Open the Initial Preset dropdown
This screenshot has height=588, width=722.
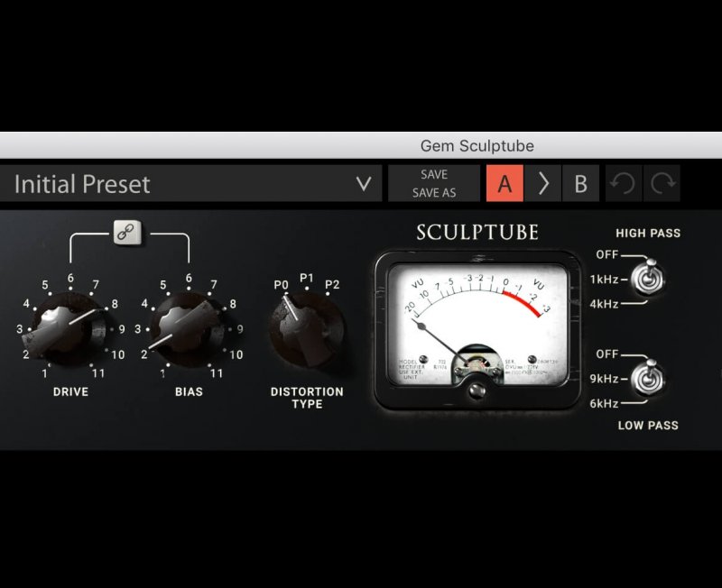(x=180, y=184)
